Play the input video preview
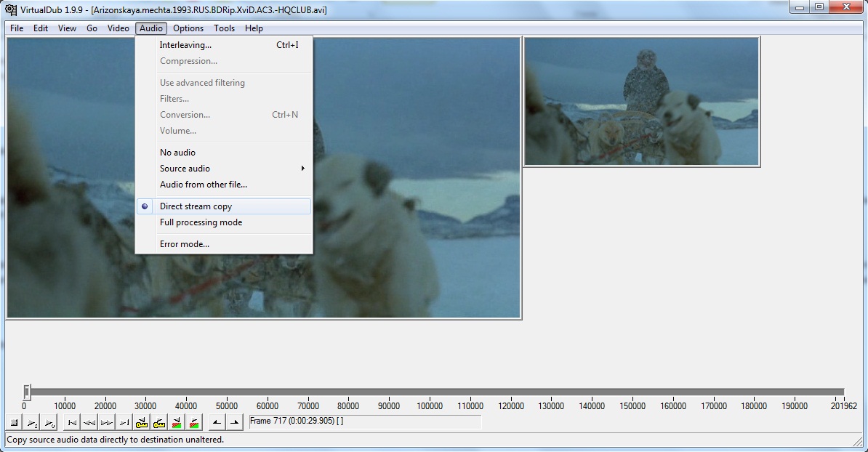 33,423
